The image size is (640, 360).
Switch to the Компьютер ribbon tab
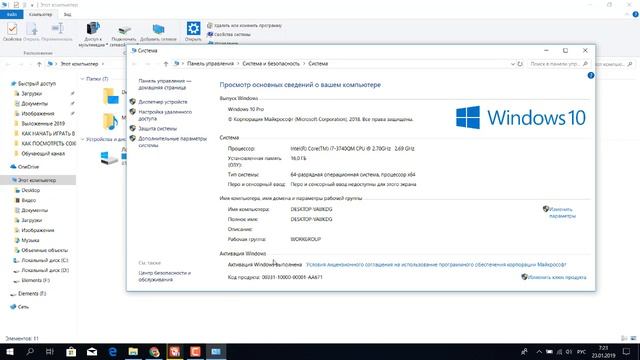click(40, 14)
